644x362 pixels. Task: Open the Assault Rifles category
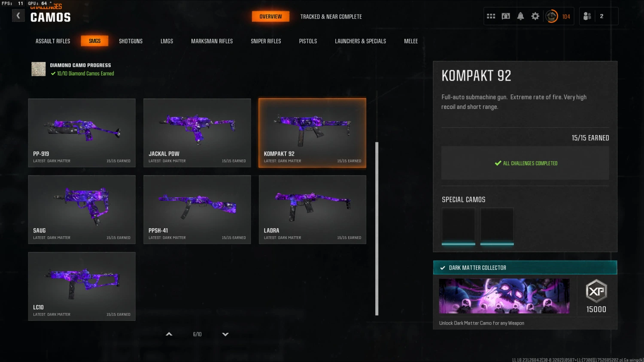pos(53,41)
